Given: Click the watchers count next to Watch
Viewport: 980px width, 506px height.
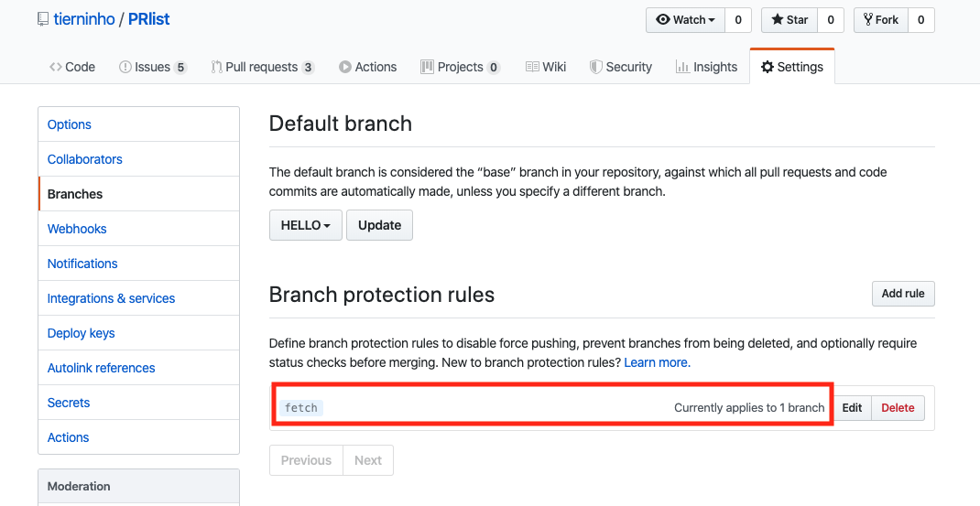Looking at the screenshot, I should 738,20.
